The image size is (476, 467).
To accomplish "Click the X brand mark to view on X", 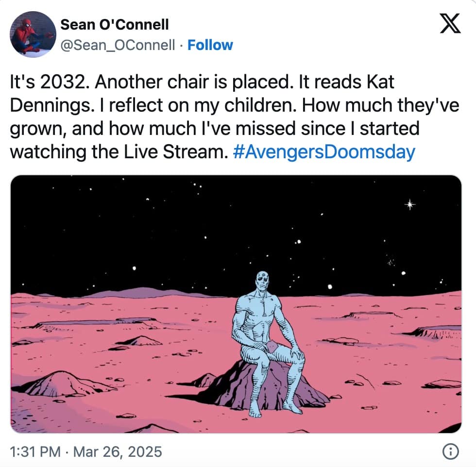I will (x=450, y=24).
